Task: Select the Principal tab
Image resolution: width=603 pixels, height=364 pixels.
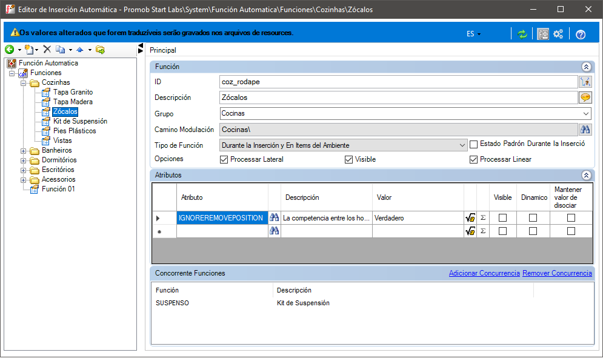Action: [x=162, y=50]
